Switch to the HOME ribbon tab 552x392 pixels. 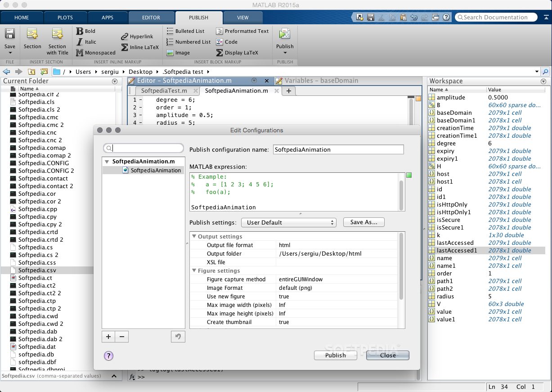coord(22,18)
